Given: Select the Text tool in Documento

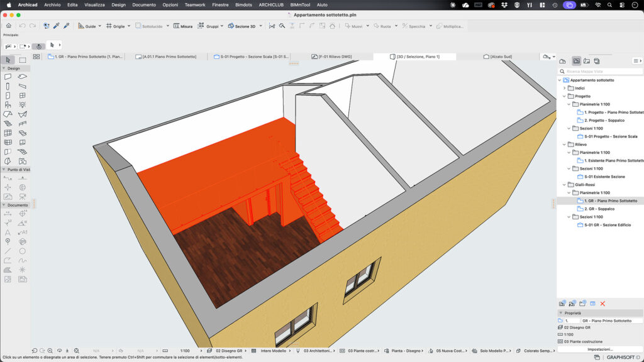Looking at the screenshot, I should click(x=8, y=233).
